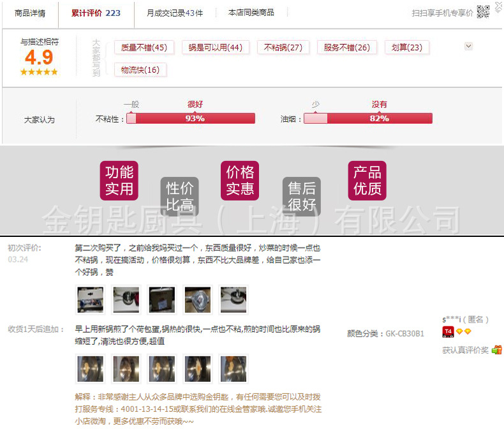Click the gift box award icon
The image size is (504, 431).
click(x=496, y=350)
